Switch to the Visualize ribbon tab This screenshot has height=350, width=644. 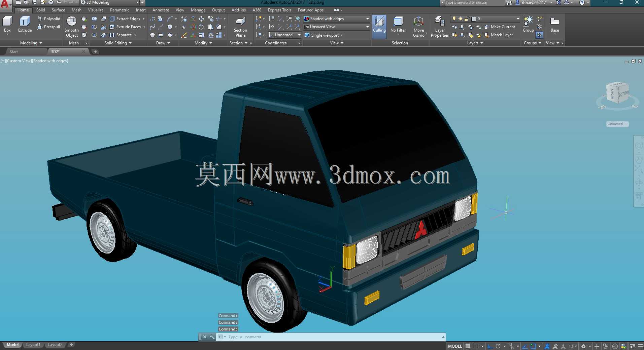[x=96, y=10]
